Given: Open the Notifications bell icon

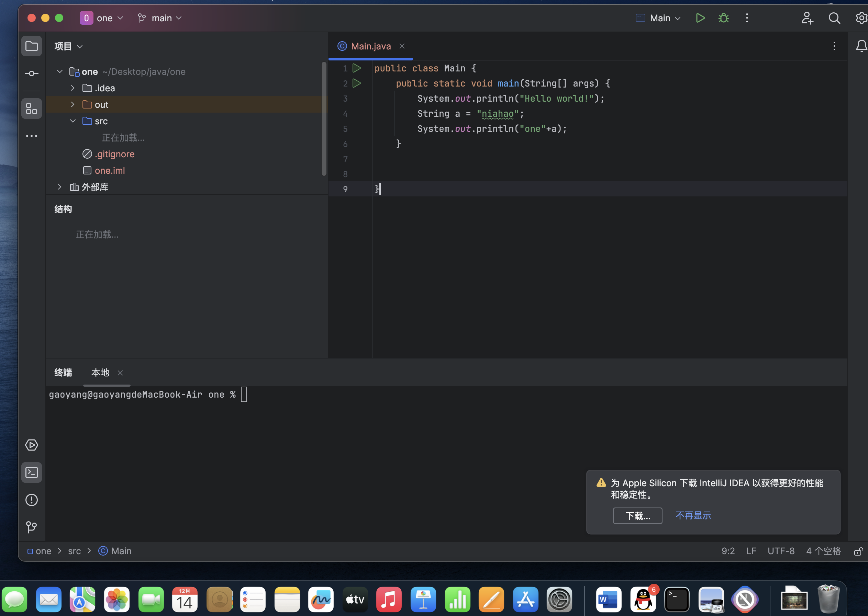Looking at the screenshot, I should pos(861,46).
